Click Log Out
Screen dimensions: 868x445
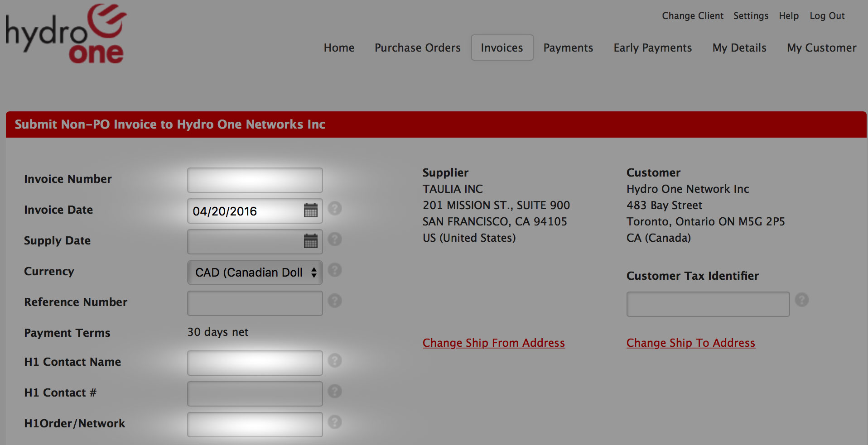[827, 16]
